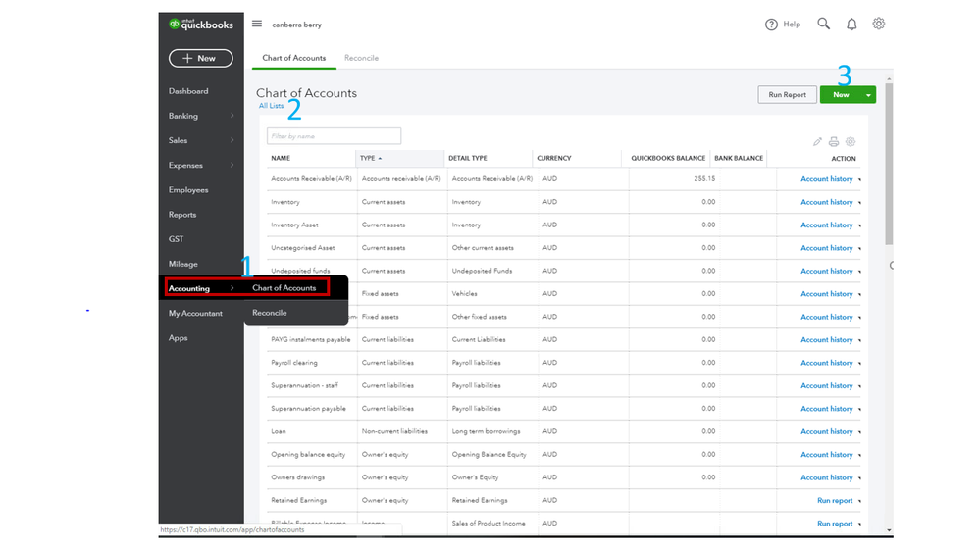Open Dashboard in the sidebar
980x551 pixels.
tap(188, 91)
